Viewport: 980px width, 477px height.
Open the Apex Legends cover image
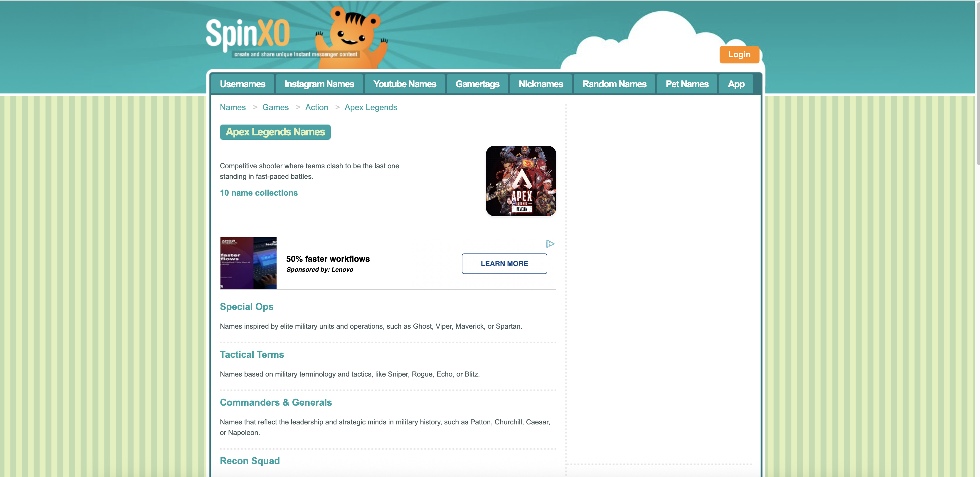pyautogui.click(x=521, y=181)
